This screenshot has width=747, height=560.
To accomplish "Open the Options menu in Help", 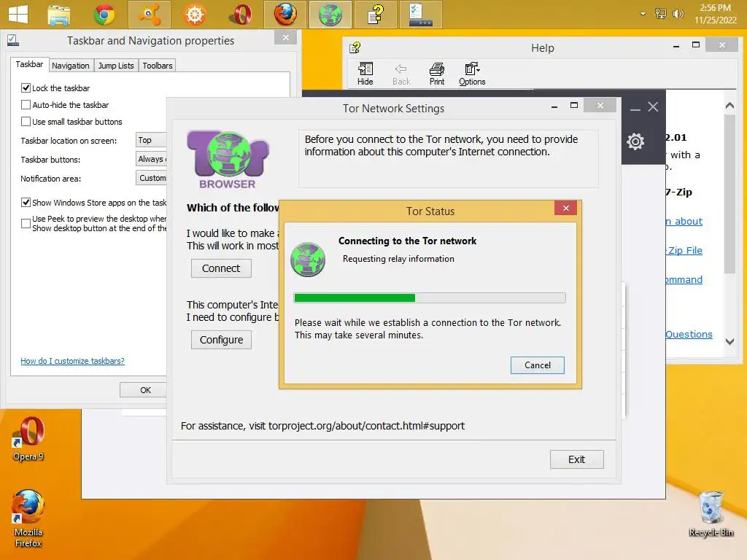I will point(472,74).
